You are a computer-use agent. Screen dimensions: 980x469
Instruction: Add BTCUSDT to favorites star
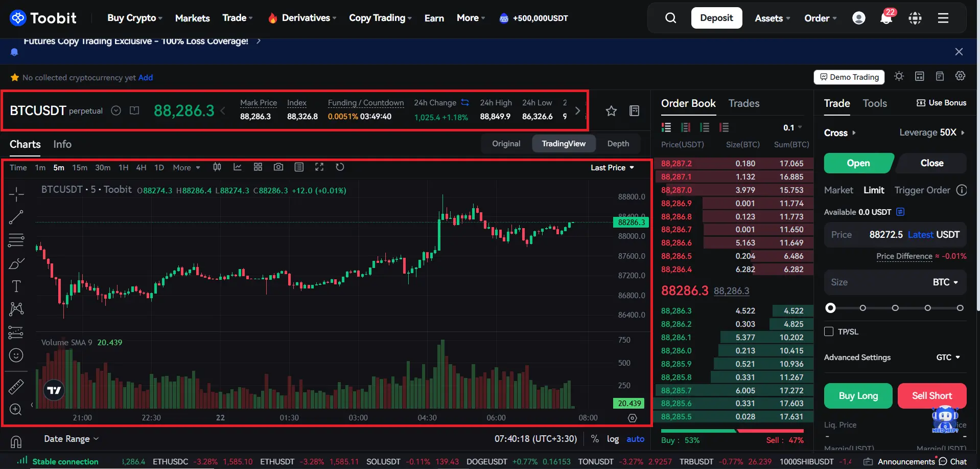pyautogui.click(x=611, y=111)
